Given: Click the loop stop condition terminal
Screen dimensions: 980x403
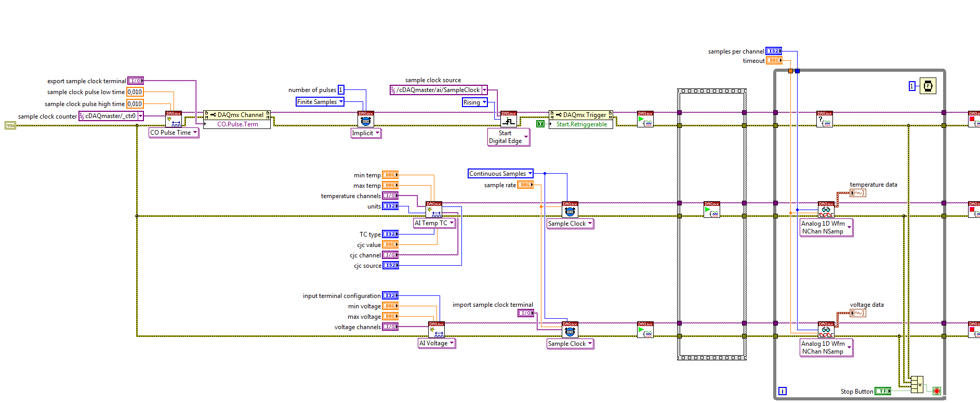Looking at the screenshot, I should (x=937, y=391).
